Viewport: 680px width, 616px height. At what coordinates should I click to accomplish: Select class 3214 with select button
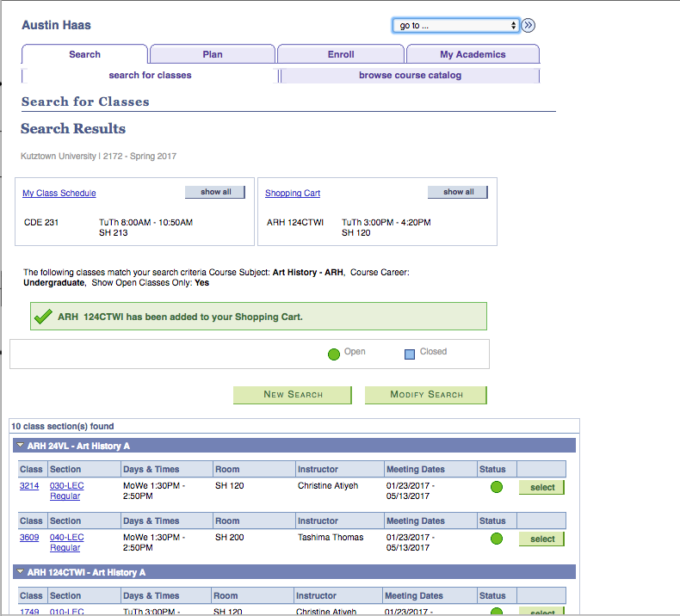[542, 488]
